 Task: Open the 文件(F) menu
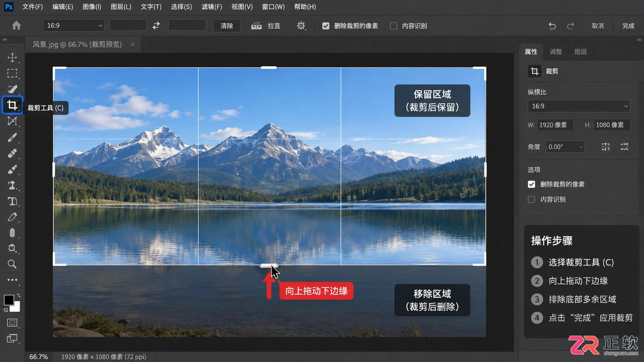click(x=33, y=7)
